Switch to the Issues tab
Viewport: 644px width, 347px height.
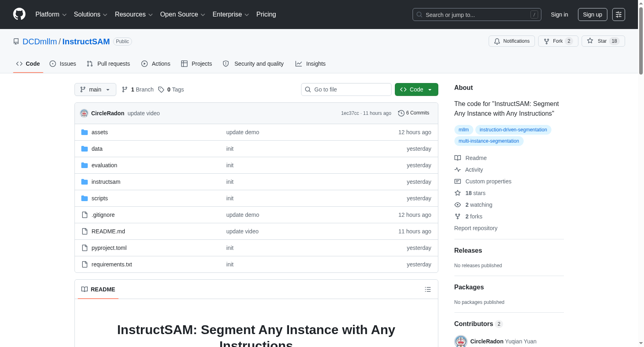[x=63, y=64]
